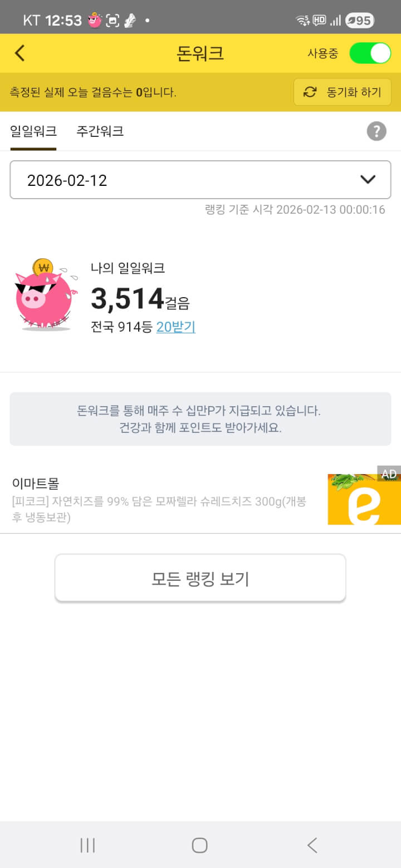The width and height of the screenshot is (401, 868).
Task: Turn off the 사용중 toggle switch
Action: (370, 53)
